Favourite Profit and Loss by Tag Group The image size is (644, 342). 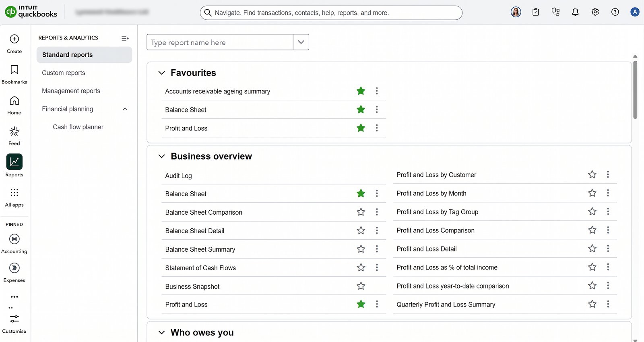[592, 211]
